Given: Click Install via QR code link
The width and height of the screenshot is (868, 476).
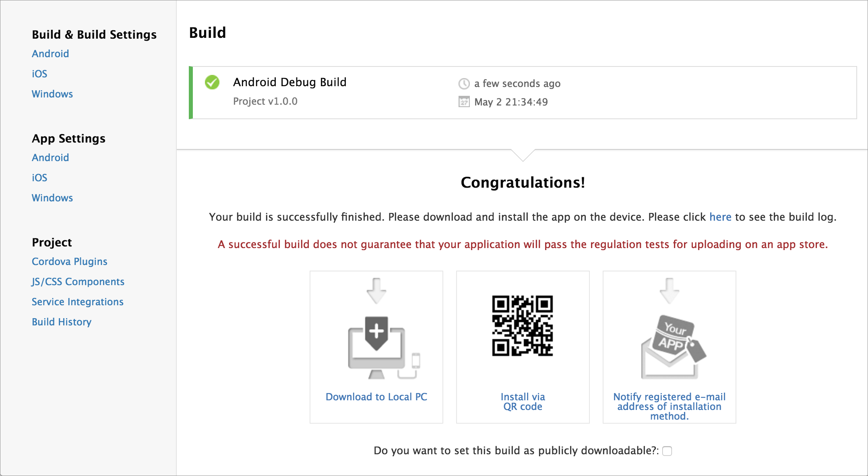Looking at the screenshot, I should pos(523,401).
